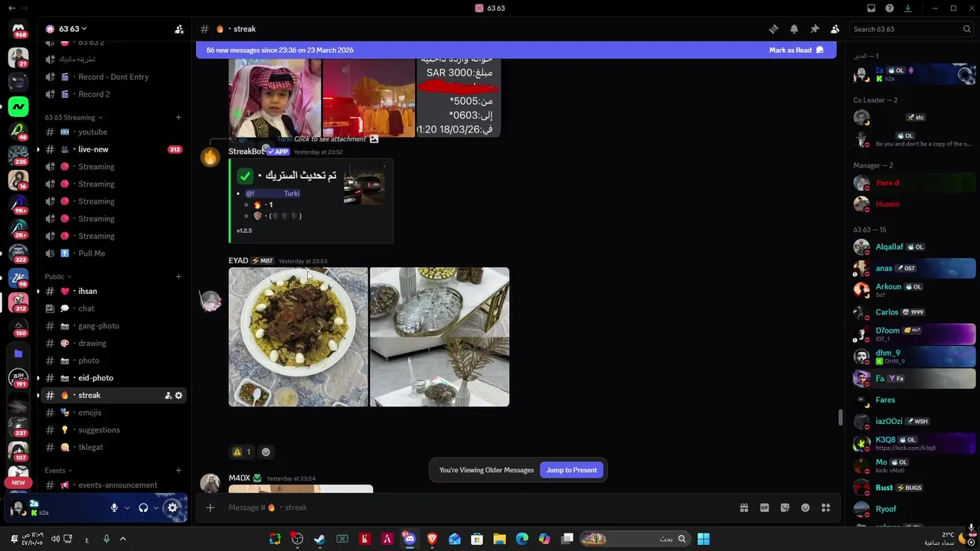Open Carlos member entry
This screenshot has height=551, width=980.
[x=914, y=312]
